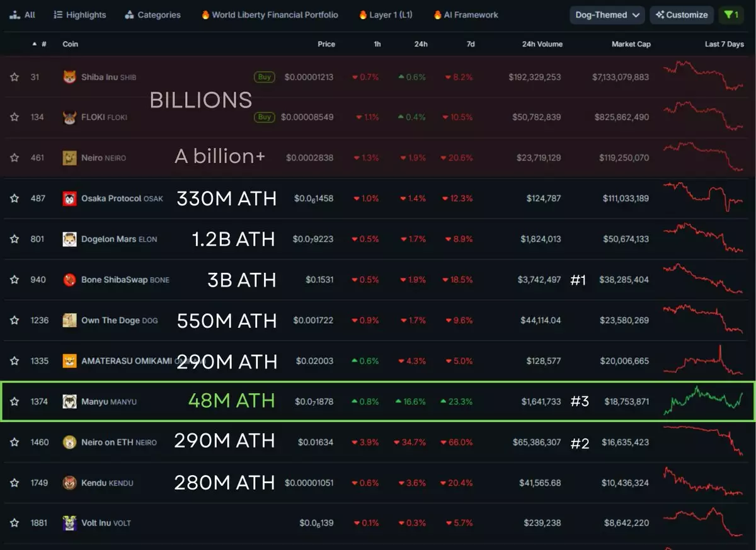The image size is (756, 550).
Task: Click the Volt Inu coin logo
Action: coord(69,523)
